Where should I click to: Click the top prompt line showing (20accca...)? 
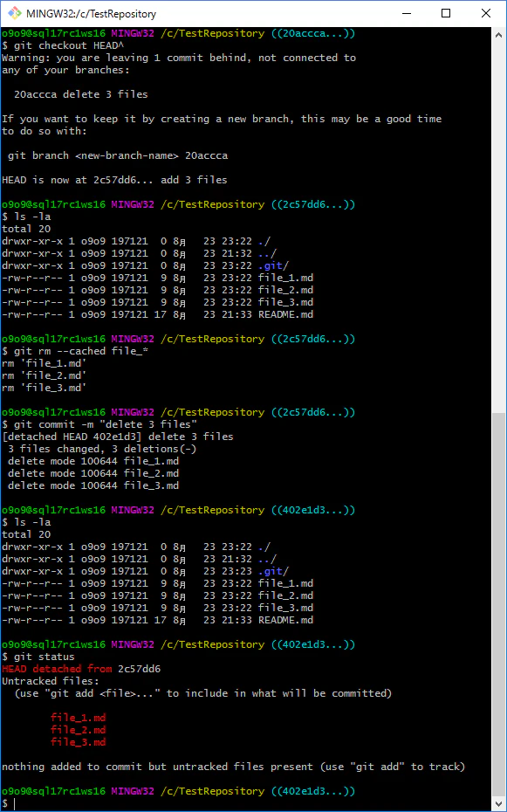(179, 34)
